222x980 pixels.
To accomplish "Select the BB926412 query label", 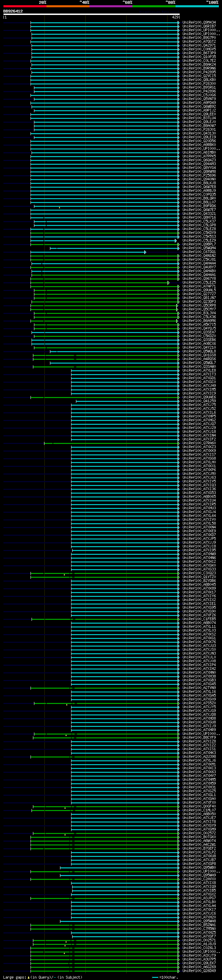I will 13,11.
